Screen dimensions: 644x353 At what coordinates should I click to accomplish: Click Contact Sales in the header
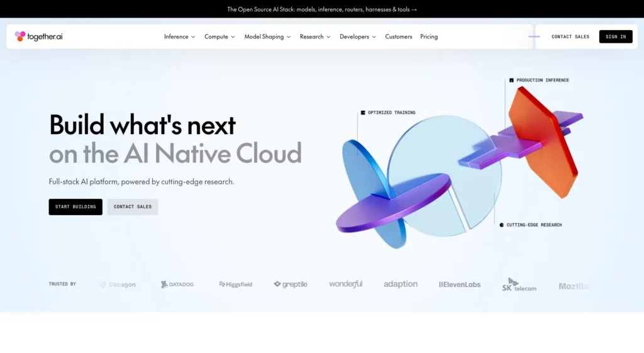(x=570, y=36)
